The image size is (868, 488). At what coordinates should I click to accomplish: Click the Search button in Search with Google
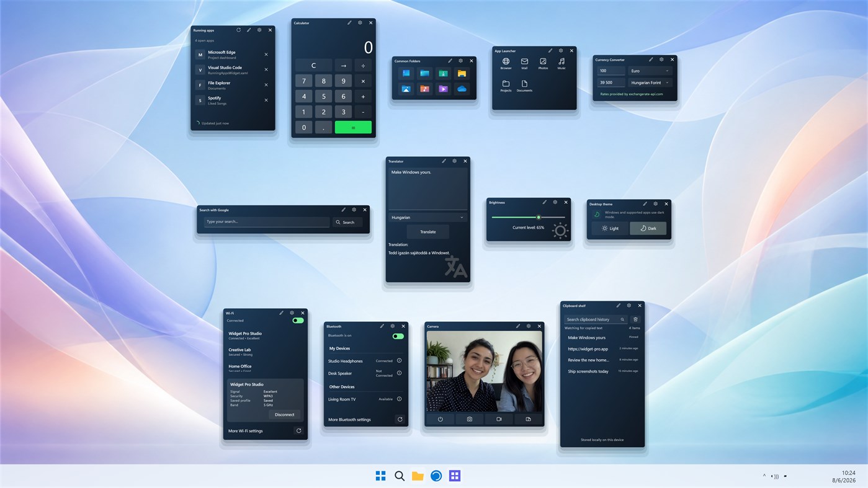(x=347, y=222)
